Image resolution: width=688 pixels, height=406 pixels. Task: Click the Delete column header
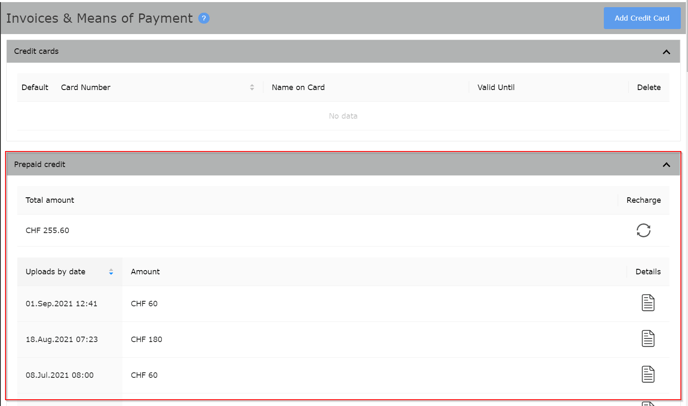pos(648,88)
